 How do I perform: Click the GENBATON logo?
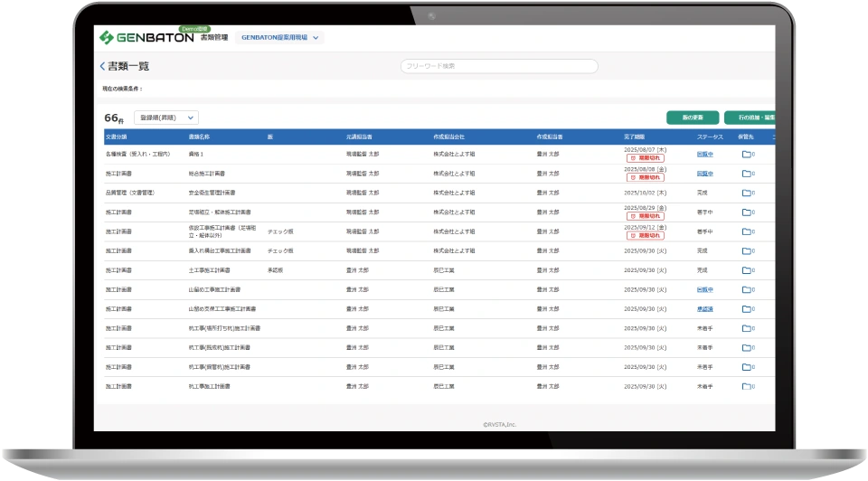146,38
